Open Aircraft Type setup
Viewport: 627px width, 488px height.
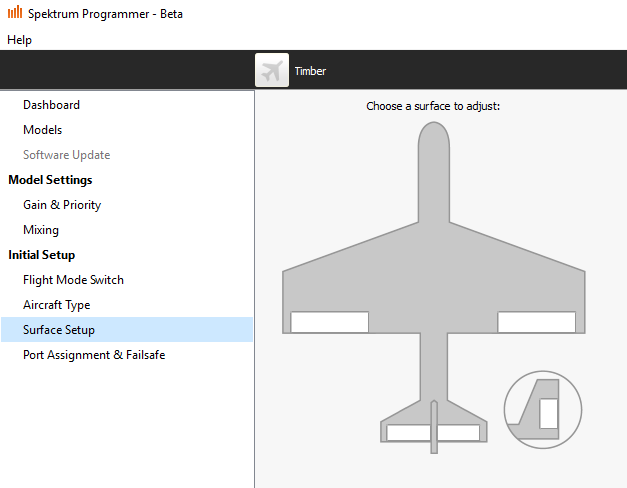tap(56, 305)
